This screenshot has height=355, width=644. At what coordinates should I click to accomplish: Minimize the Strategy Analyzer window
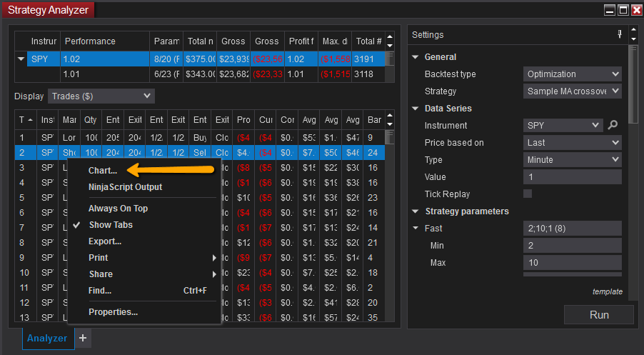609,10
